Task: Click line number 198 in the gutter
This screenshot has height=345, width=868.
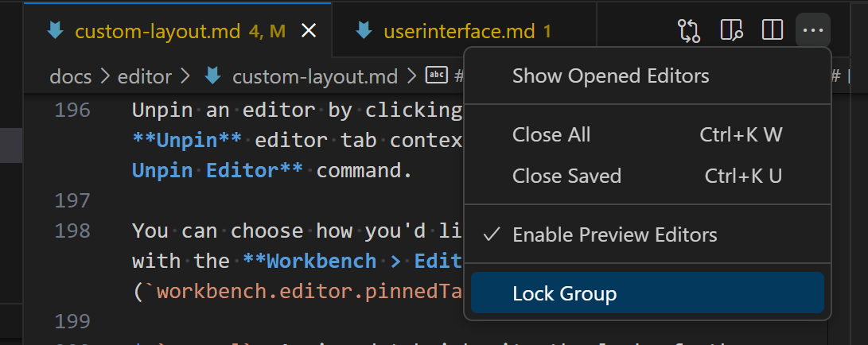Action: click(x=72, y=231)
